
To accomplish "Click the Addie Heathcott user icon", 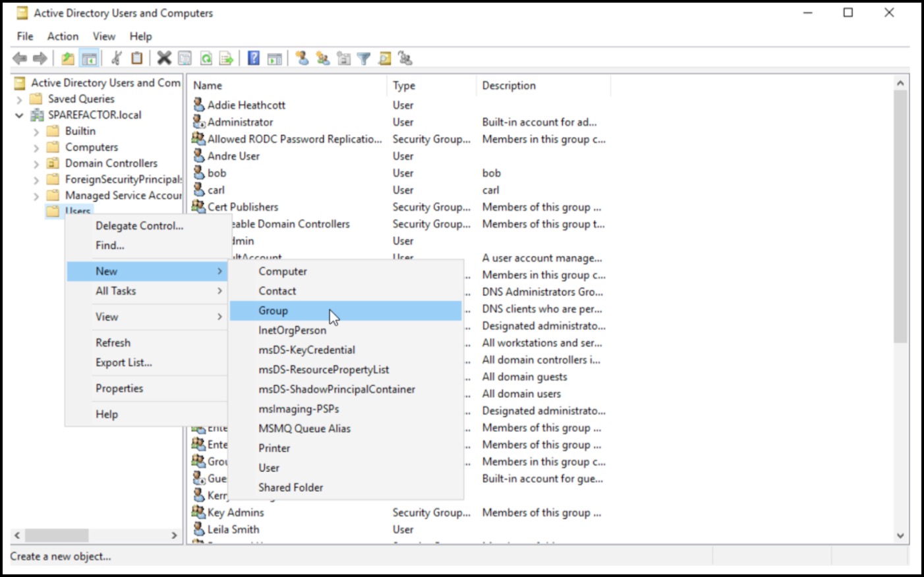I will [x=198, y=105].
